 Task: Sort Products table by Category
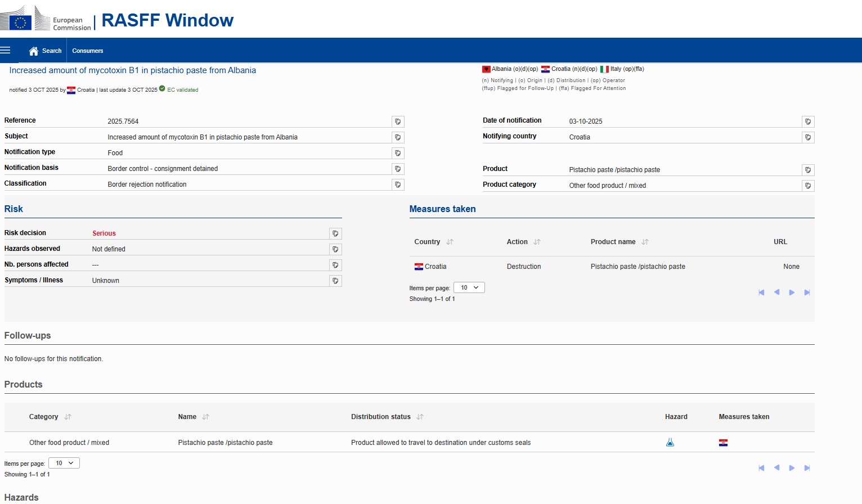coord(68,417)
